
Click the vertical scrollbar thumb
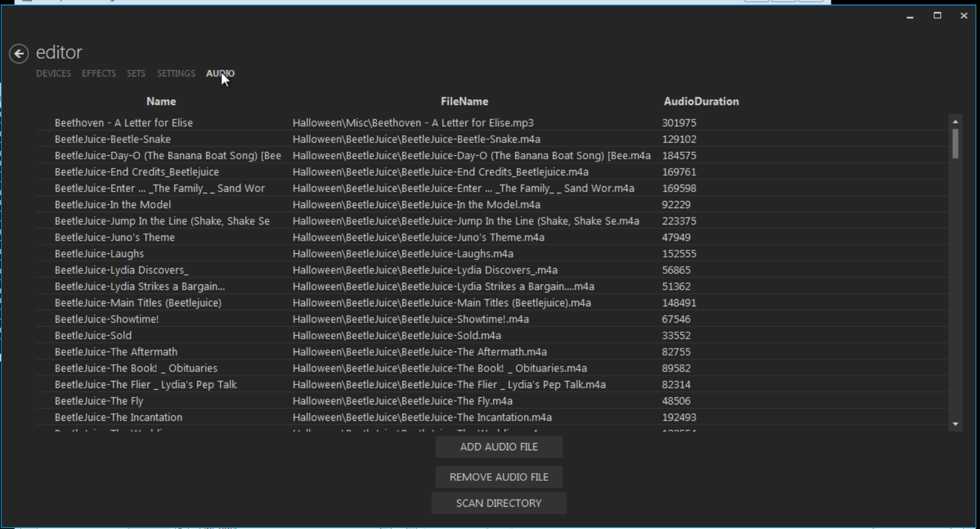coord(955,144)
